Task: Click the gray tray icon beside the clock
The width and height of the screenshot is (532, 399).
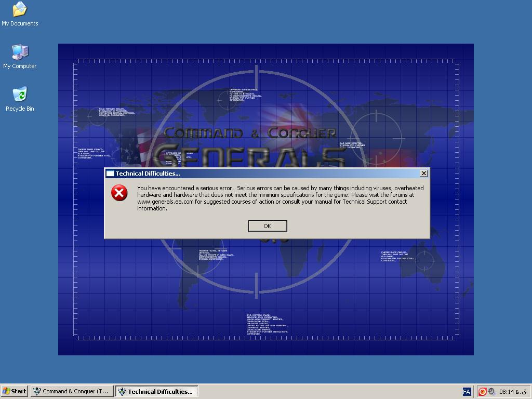Action: tap(491, 392)
